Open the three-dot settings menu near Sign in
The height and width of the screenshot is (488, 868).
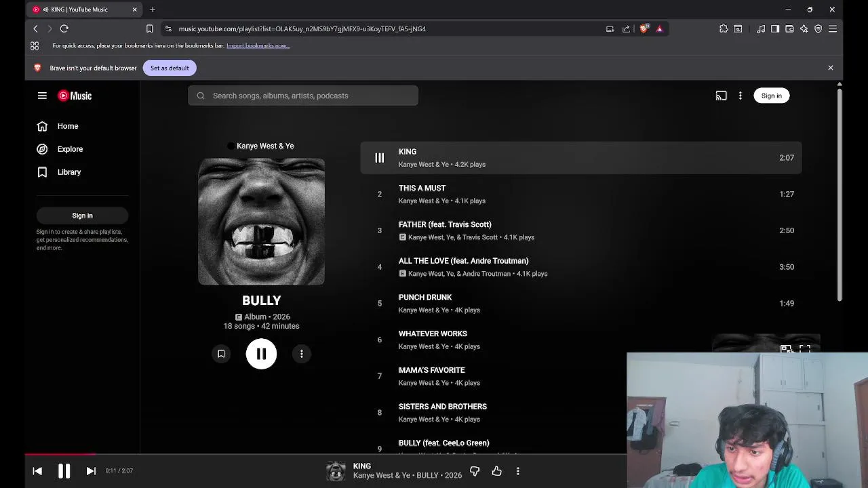[741, 96]
